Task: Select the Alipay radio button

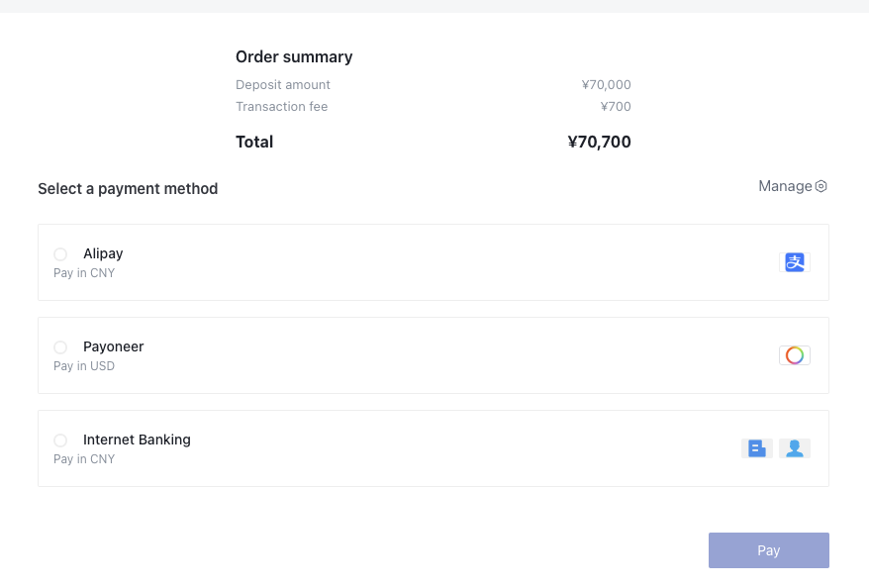Action: pos(60,254)
